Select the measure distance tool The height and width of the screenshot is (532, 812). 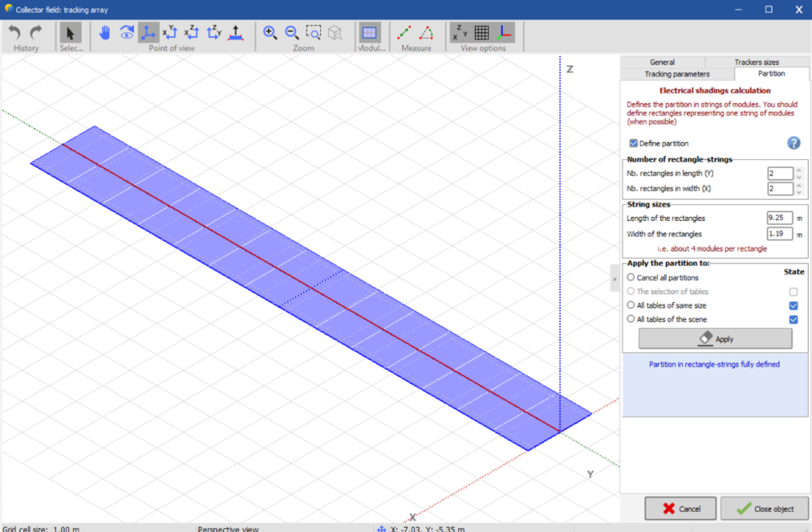click(x=404, y=32)
